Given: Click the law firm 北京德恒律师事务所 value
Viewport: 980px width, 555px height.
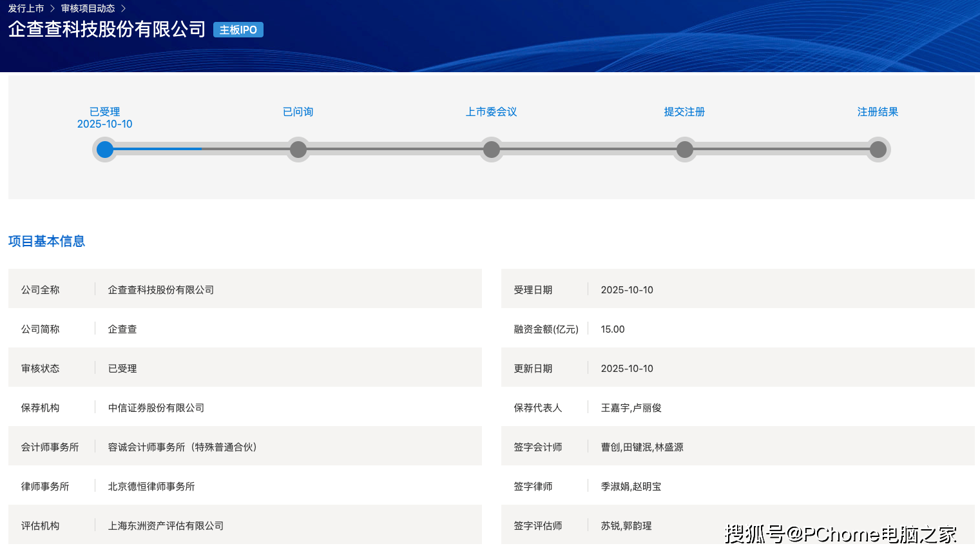Looking at the screenshot, I should (151, 486).
